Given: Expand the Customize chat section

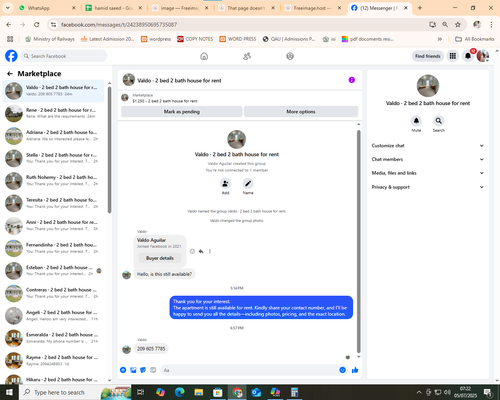Looking at the screenshot, I should 428,146.
